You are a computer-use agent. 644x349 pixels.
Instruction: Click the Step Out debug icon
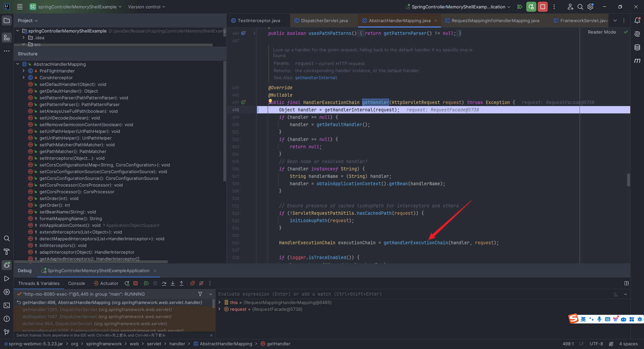click(x=181, y=284)
